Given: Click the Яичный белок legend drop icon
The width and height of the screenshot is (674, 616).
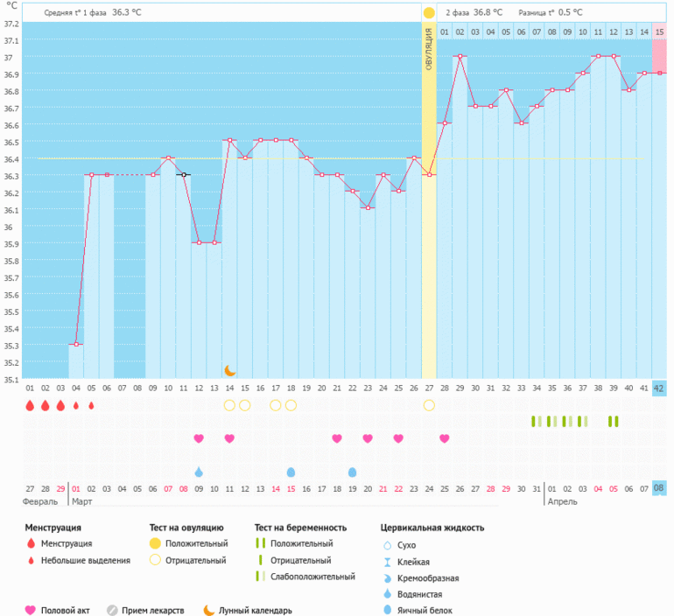Looking at the screenshot, I should pos(387,610).
